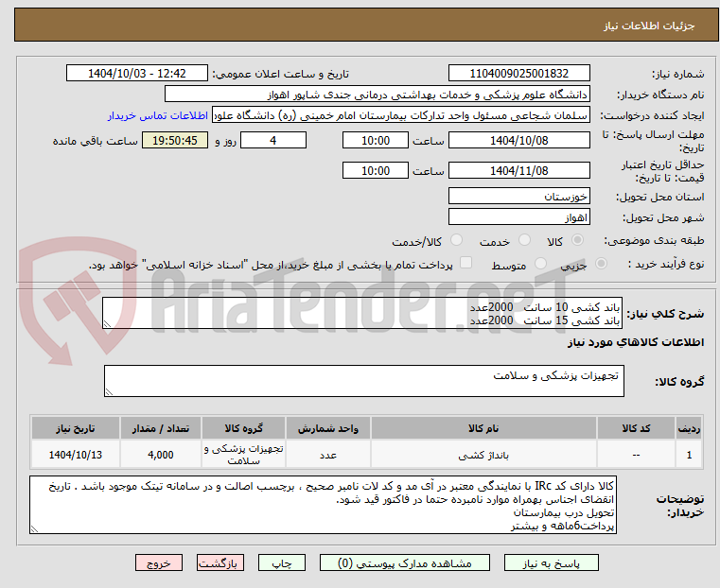The width and height of the screenshot is (720, 588).
Task: Click the گروه کالا textarea تجهیزات پزشکی
Action: coord(364,381)
